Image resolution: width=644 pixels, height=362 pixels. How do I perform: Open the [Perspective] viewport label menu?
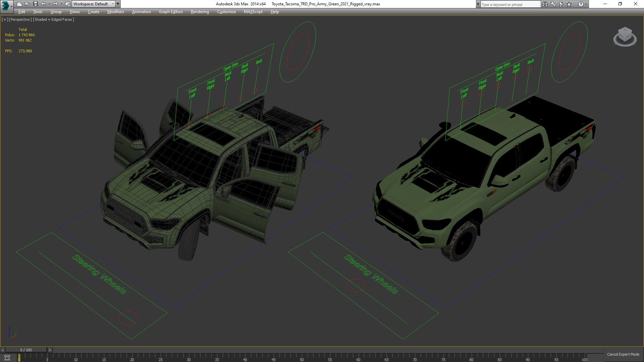pyautogui.click(x=20, y=19)
